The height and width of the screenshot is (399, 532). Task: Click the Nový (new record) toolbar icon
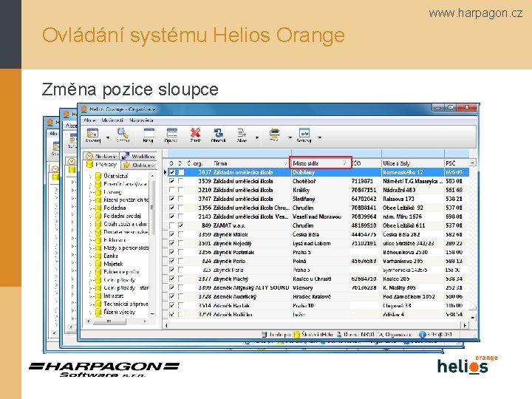click(149, 133)
